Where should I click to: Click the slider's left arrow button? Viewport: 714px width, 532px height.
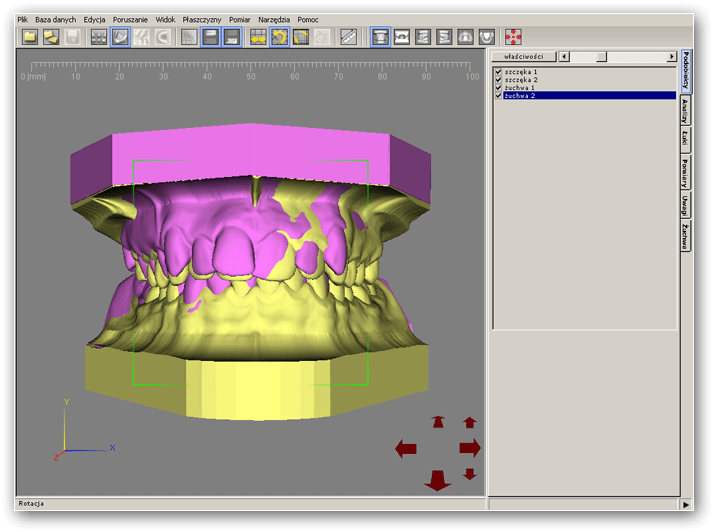click(x=564, y=56)
